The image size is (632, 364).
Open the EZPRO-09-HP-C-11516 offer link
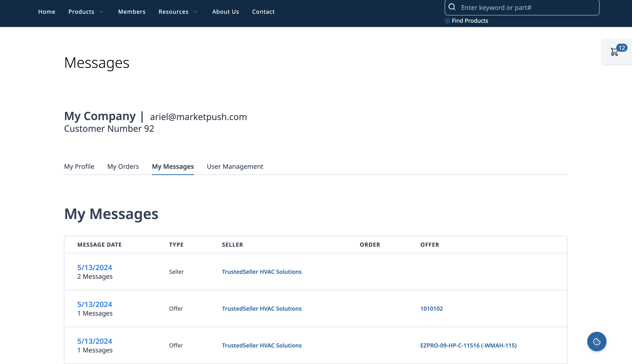(x=468, y=345)
